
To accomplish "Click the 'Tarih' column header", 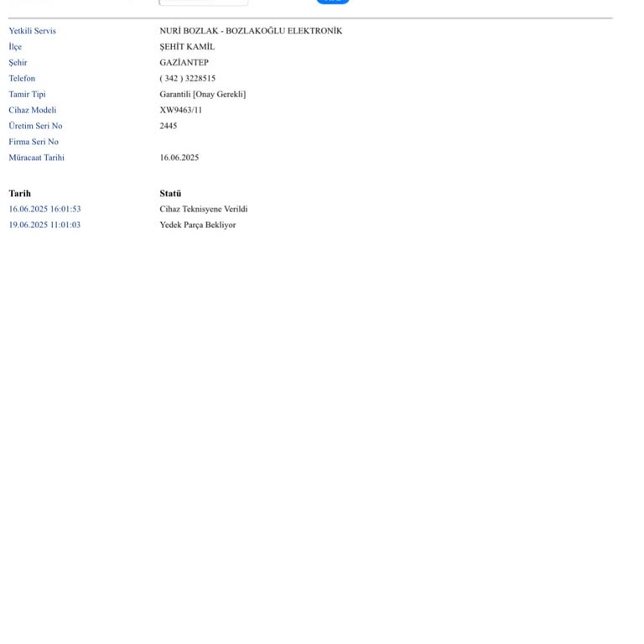I will pos(20,194).
